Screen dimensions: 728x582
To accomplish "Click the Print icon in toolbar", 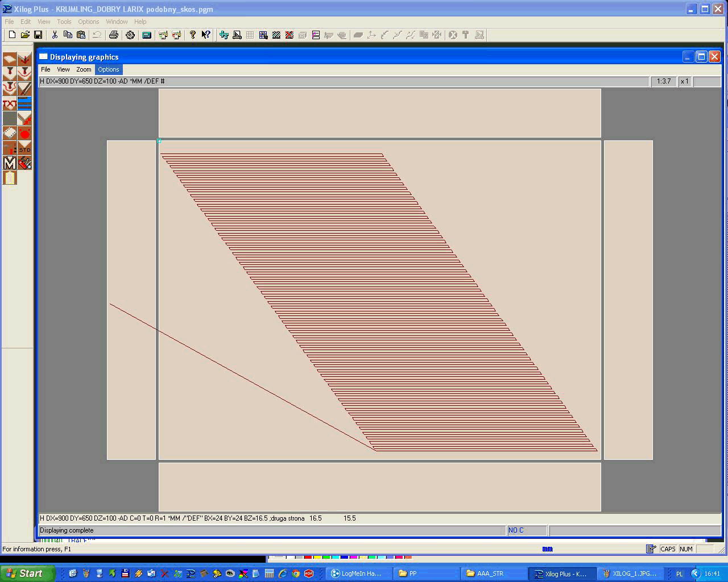I will tap(113, 35).
